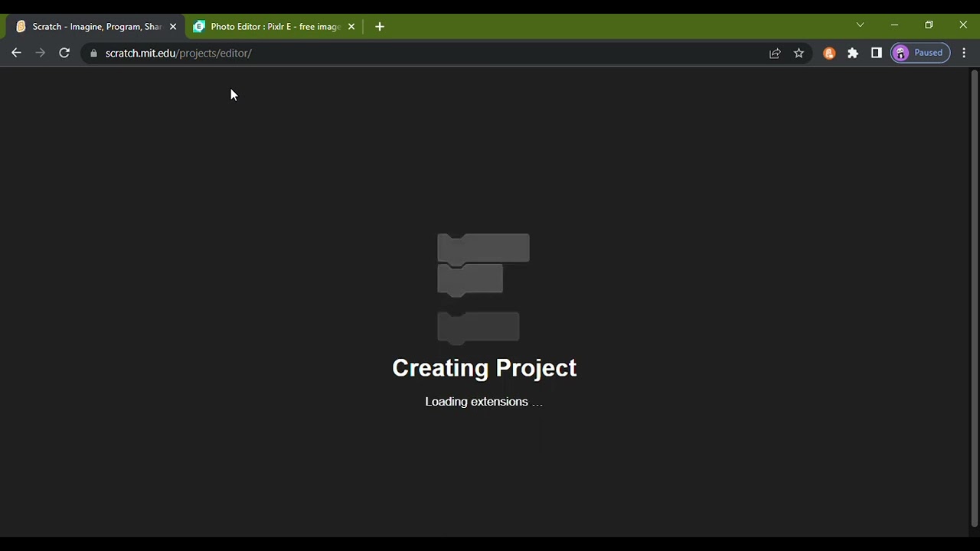Screen dimensions: 980x551
Task: Open the orange extension icon
Action: pos(829,53)
